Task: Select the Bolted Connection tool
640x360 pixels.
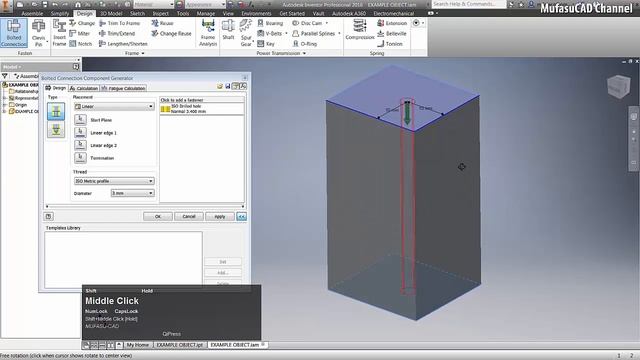Action: coord(13,33)
